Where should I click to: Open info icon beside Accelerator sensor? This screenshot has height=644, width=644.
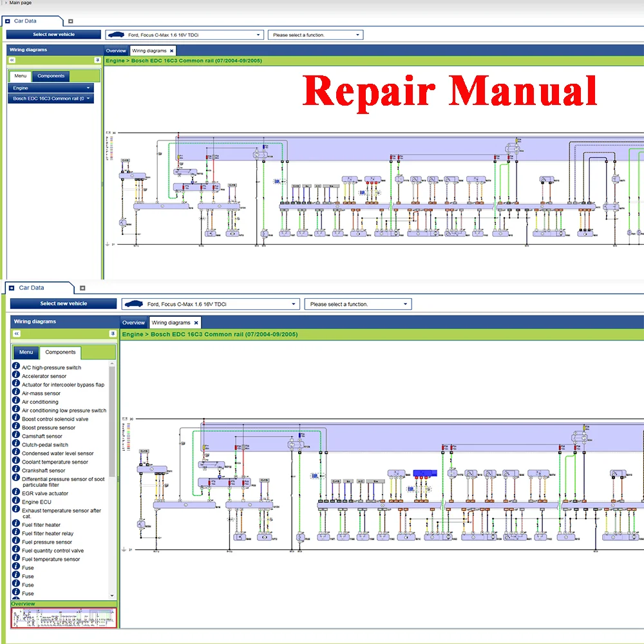point(16,375)
